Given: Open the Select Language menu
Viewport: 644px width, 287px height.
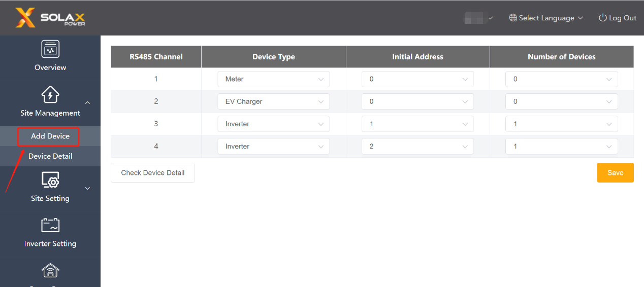Looking at the screenshot, I should [546, 18].
